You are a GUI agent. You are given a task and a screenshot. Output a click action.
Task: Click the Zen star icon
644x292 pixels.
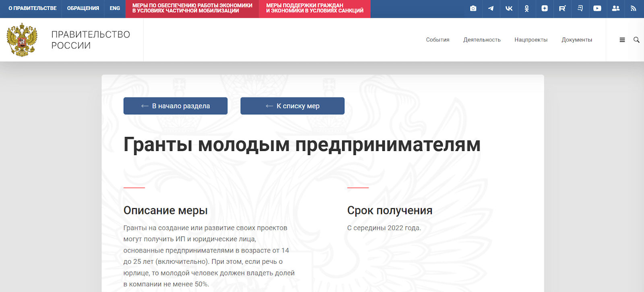(x=545, y=8)
